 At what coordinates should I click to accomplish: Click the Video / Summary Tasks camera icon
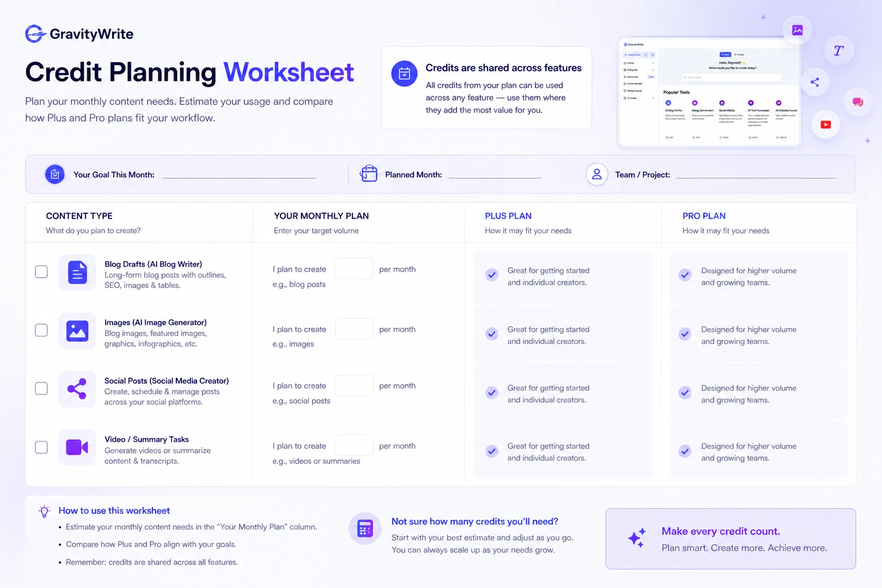click(78, 447)
